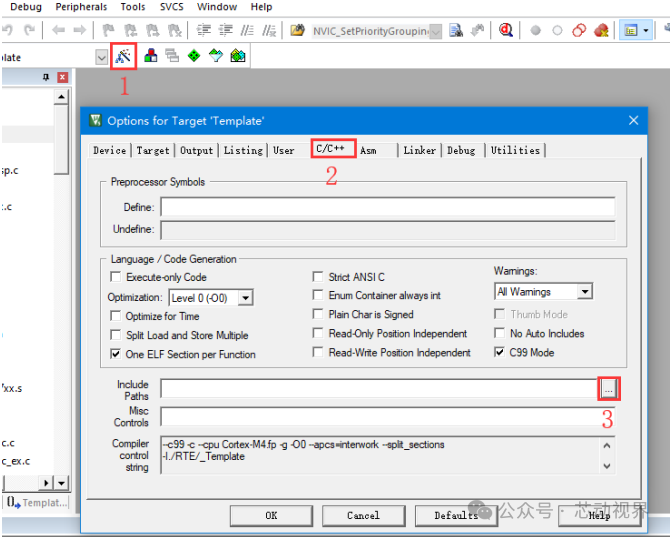Enable/disable breakpoint hollow circle icon
The height and width of the screenshot is (537, 670).
tap(557, 30)
